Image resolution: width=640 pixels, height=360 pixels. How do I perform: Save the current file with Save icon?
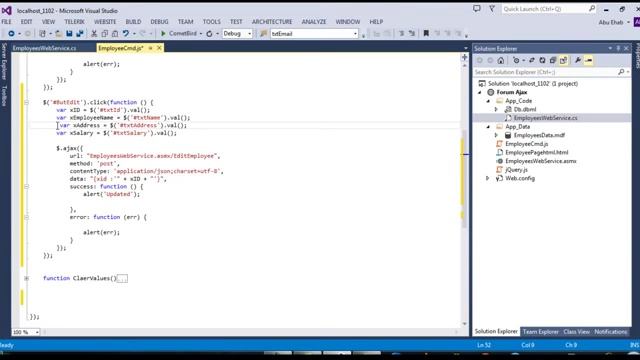click(69, 33)
